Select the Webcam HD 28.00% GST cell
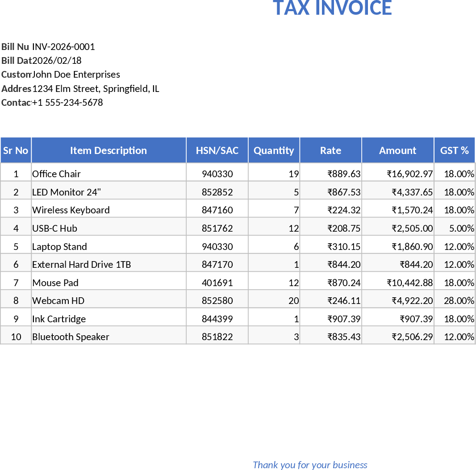Image resolution: width=476 pixels, height=470 pixels. click(454, 300)
